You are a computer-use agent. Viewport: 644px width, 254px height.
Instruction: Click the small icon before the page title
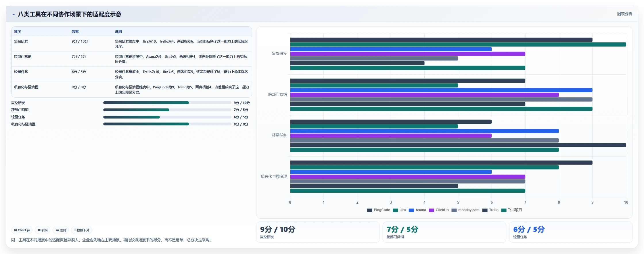pos(14,14)
